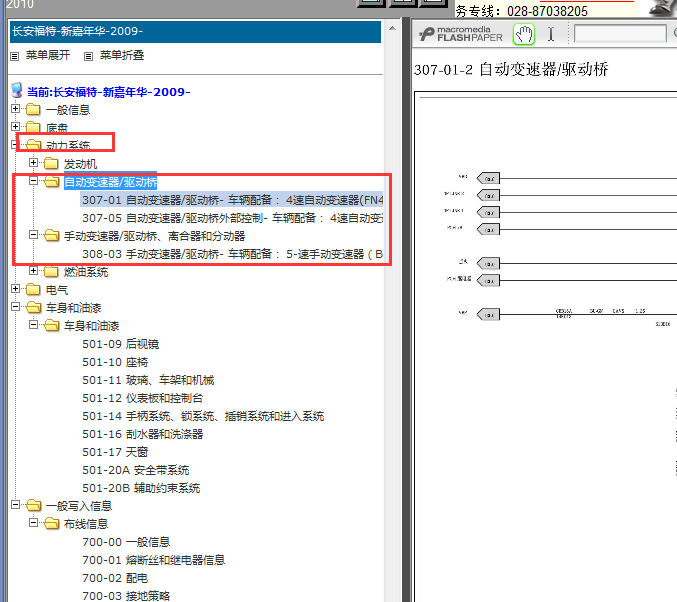
Task: Open 501-11 玻璃、车架和机械 entry
Action: pyautogui.click(x=148, y=380)
